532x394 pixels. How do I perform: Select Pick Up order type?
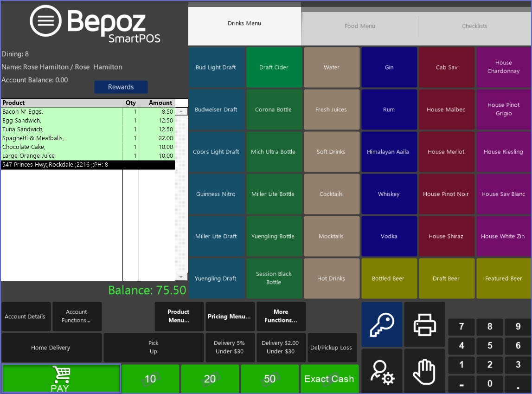154,348
